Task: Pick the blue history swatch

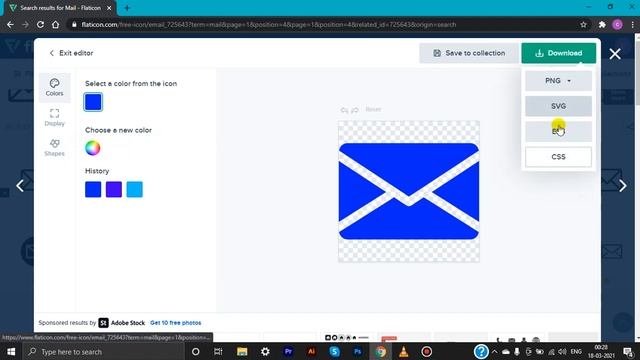Action: (x=93, y=189)
